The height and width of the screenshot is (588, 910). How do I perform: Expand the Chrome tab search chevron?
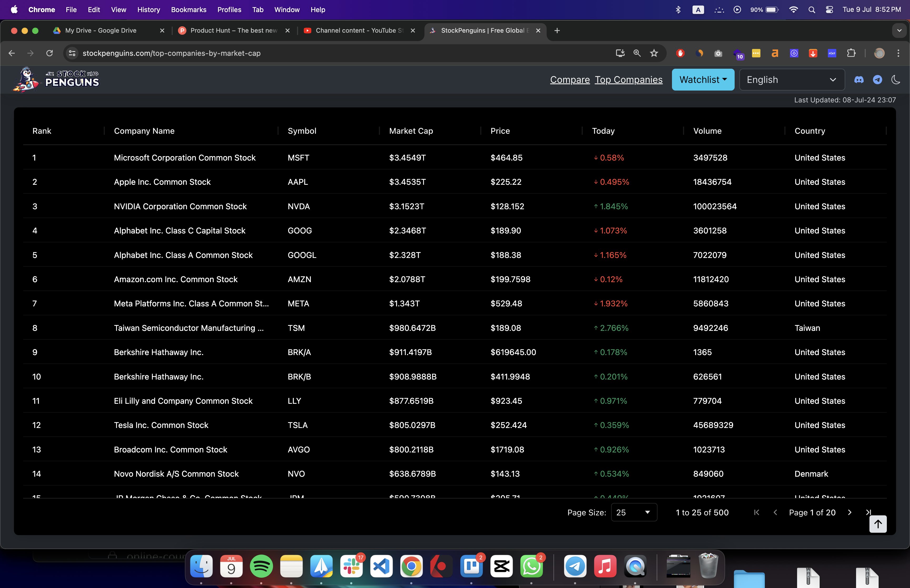coord(899,31)
